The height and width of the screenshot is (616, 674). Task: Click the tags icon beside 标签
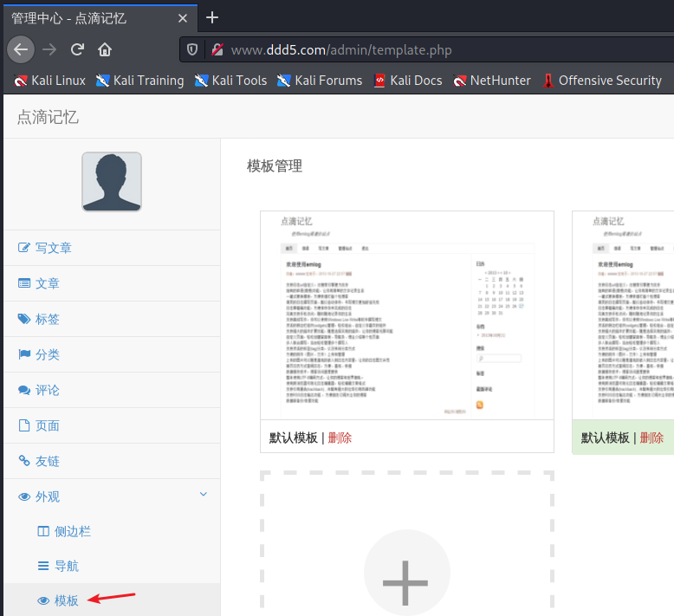click(24, 319)
